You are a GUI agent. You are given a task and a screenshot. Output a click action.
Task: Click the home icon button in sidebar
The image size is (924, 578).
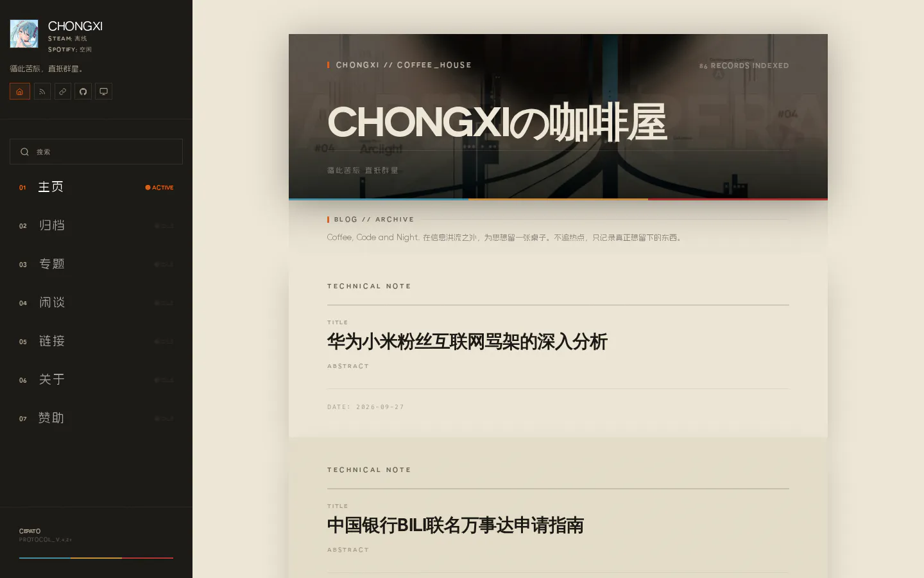pos(20,91)
